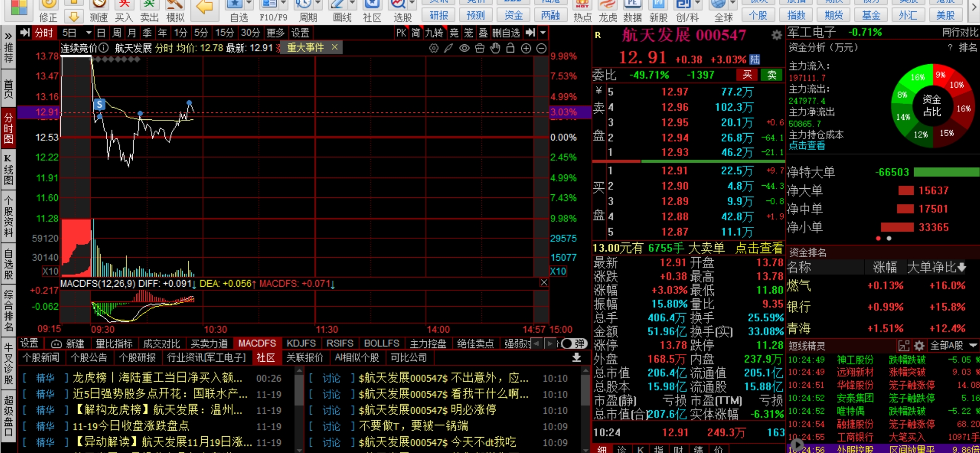Image resolution: width=980 pixels, height=453 pixels.
Task: Toggle the 笼 cage display
Action: point(469,33)
